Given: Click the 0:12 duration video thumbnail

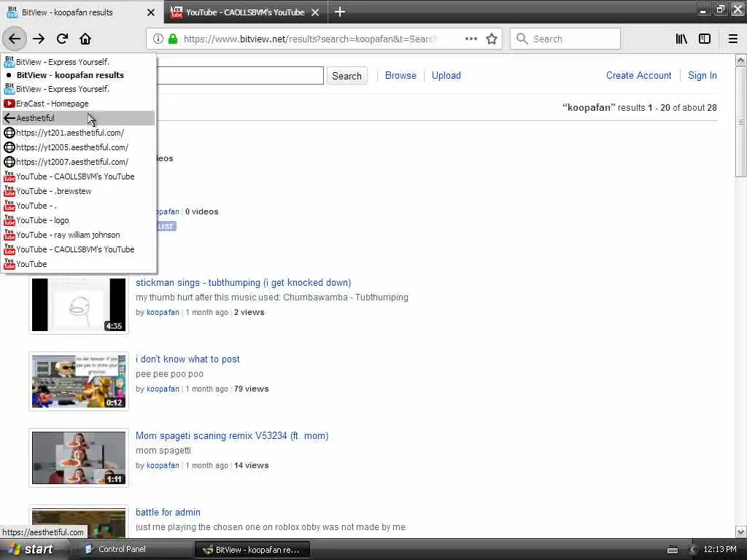Looking at the screenshot, I should click(79, 381).
